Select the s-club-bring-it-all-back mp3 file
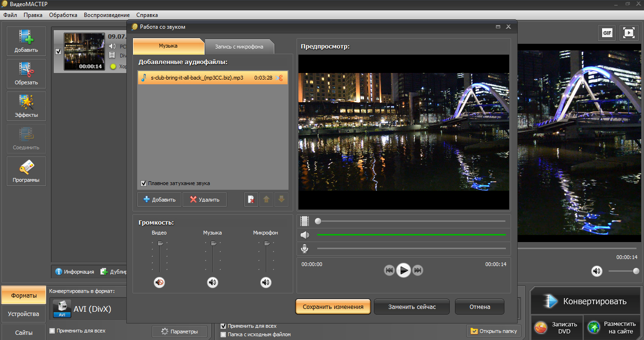Viewport: 644px width, 340px height. (197, 78)
